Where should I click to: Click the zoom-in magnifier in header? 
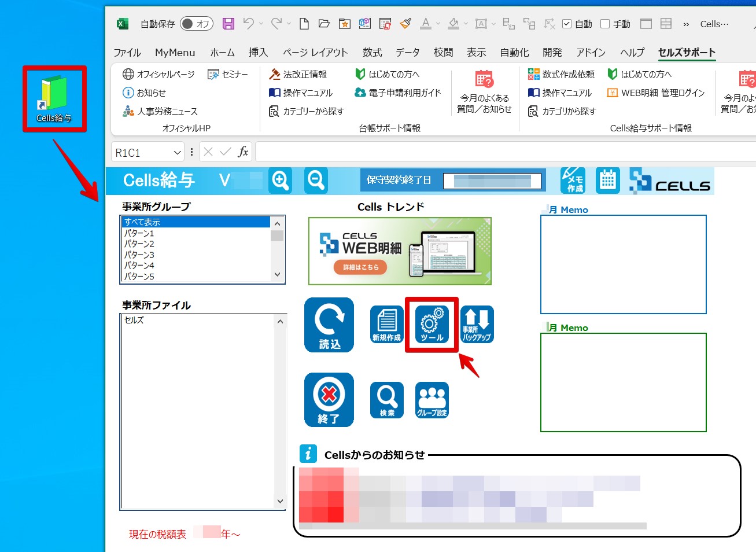click(x=281, y=181)
